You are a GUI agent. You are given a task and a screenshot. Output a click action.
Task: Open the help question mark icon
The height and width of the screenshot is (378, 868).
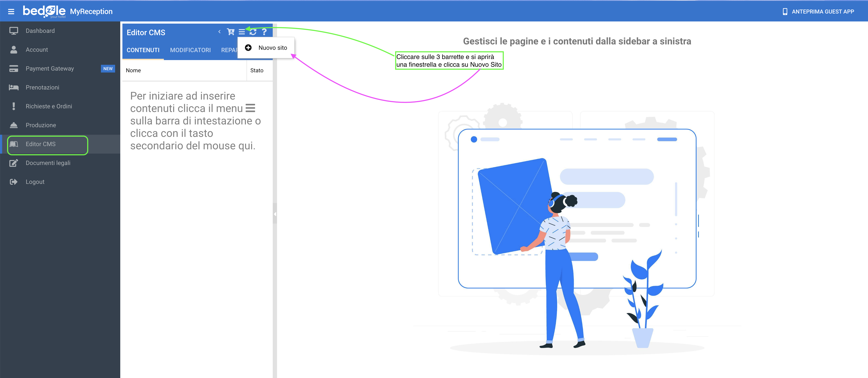tap(264, 32)
